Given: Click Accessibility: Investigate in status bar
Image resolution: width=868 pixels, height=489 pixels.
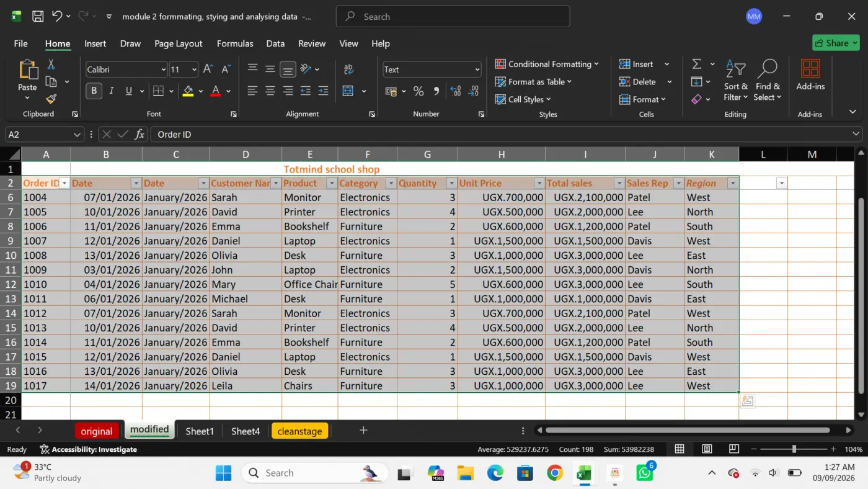Looking at the screenshot, I should pos(88,449).
